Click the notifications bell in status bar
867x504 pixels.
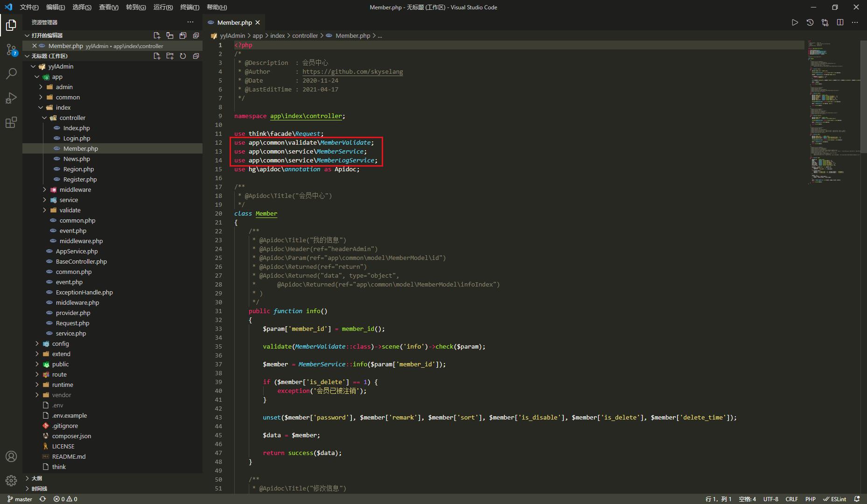(857, 499)
